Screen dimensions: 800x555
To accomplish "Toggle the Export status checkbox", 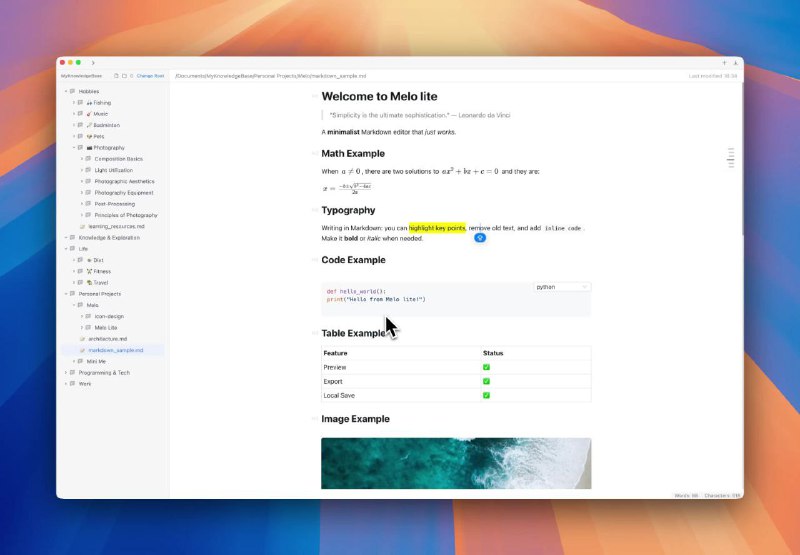I will [486, 381].
